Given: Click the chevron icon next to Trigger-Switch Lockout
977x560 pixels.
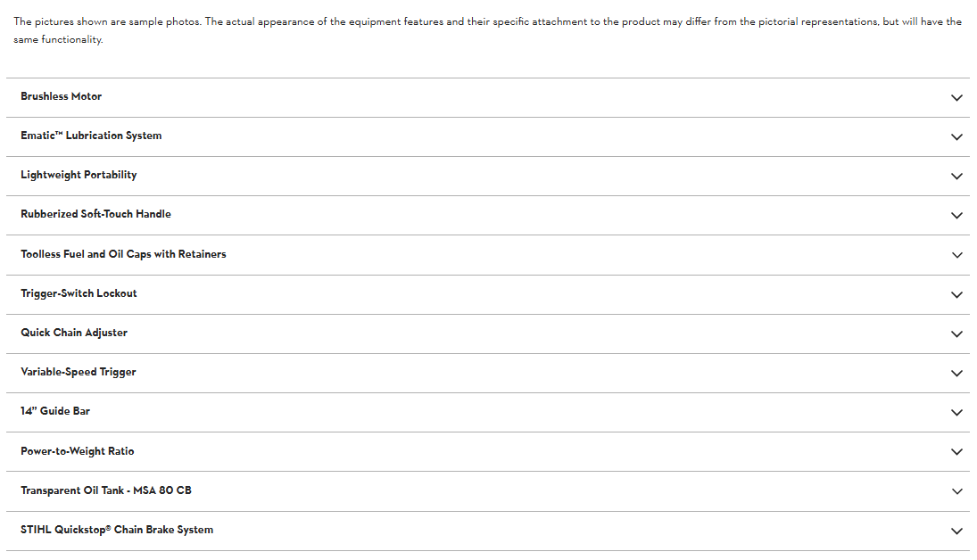Looking at the screenshot, I should coord(956,294).
